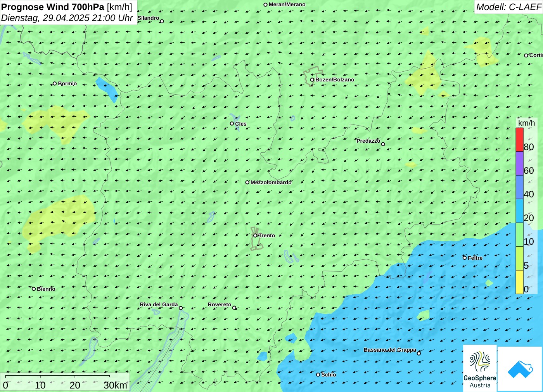Select the Mezzolombardo marker
543x392 pixels.
click(247, 182)
